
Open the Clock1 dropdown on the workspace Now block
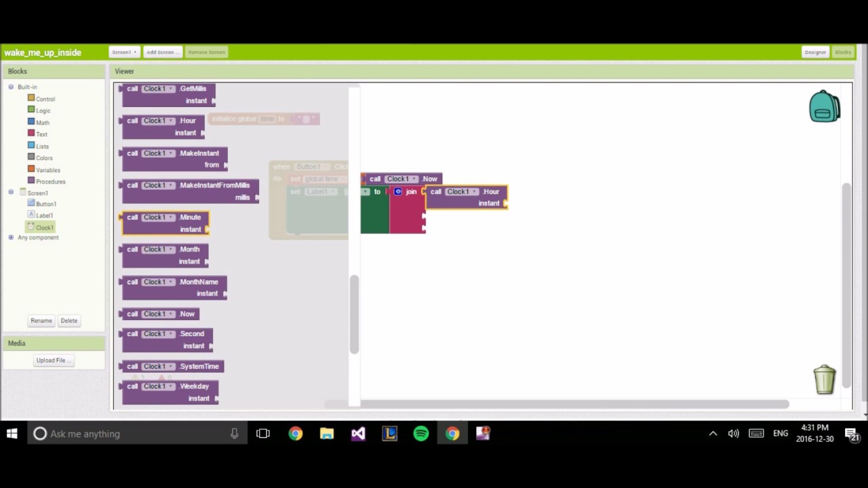401,179
